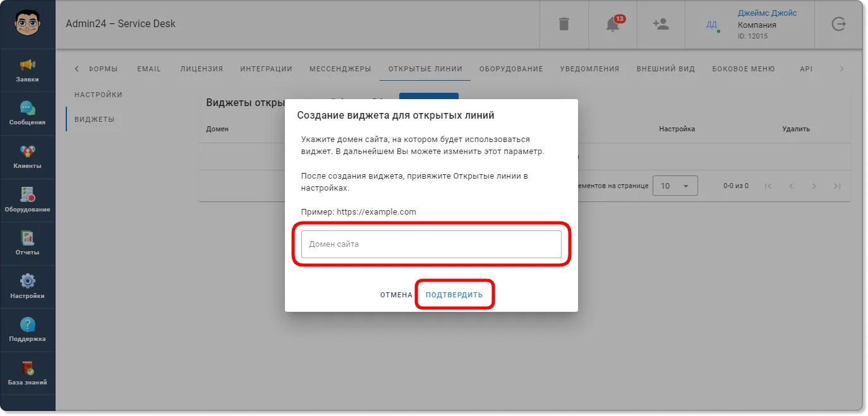Open База знаний book icon
Viewport: 868px width, 416px height.
point(27,368)
